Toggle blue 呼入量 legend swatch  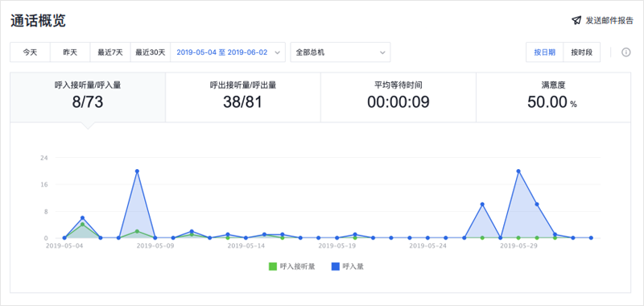(x=335, y=267)
